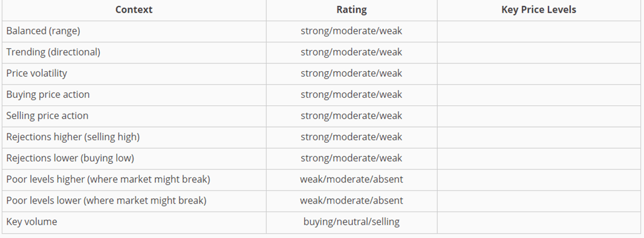This screenshot has height=238, width=644.
Task: Click rating cell for Balanced (range)
Action: [351, 31]
